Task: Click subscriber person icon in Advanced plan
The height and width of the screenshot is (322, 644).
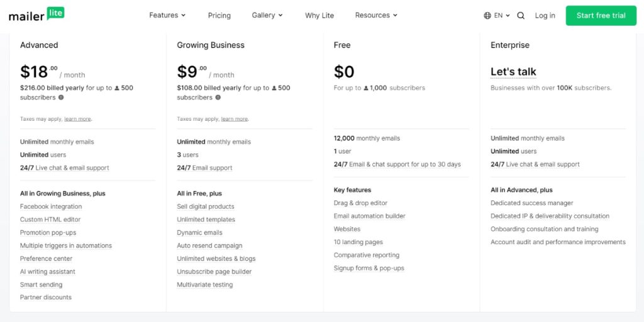Action: [x=116, y=88]
